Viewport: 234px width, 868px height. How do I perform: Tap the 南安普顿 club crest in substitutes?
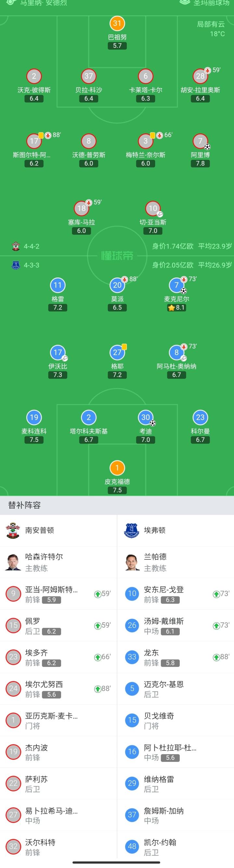click(x=13, y=530)
